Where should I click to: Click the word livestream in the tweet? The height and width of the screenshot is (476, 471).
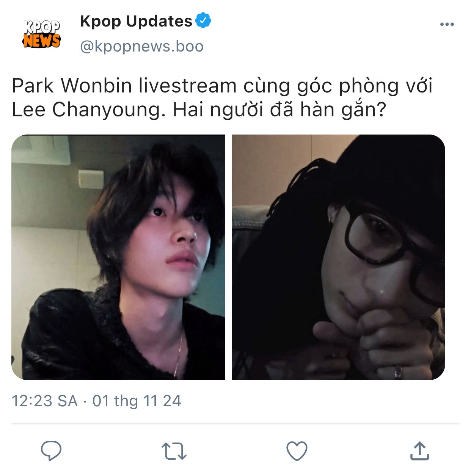point(188,86)
